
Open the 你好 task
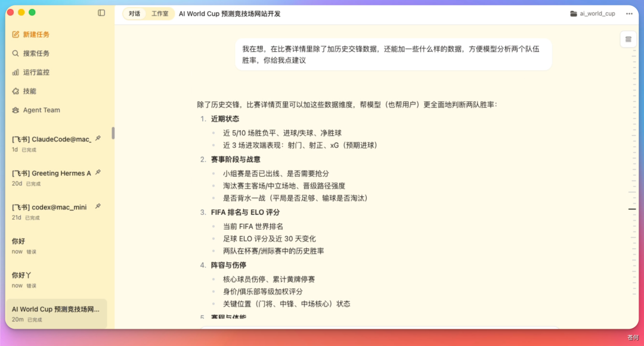[57, 246]
